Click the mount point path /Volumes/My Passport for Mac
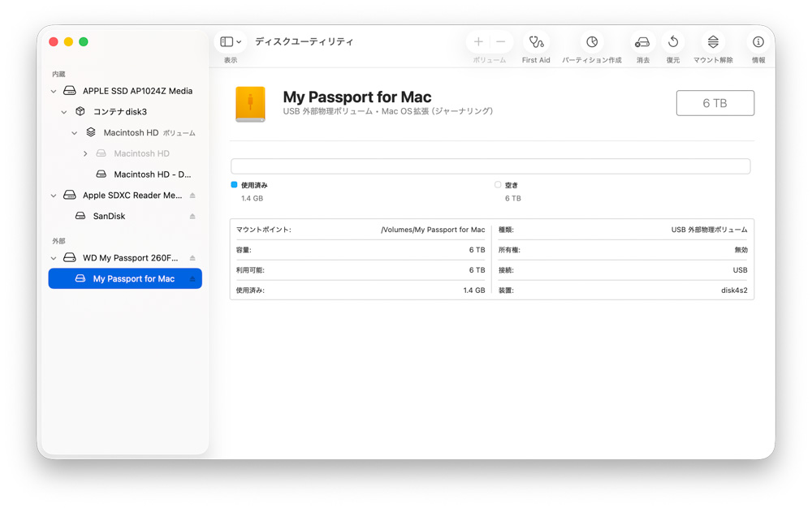The width and height of the screenshot is (812, 508). pyautogui.click(x=433, y=230)
